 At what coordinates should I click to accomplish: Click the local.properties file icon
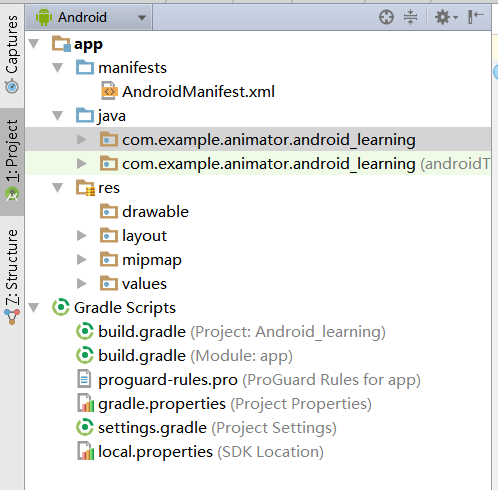coord(85,451)
